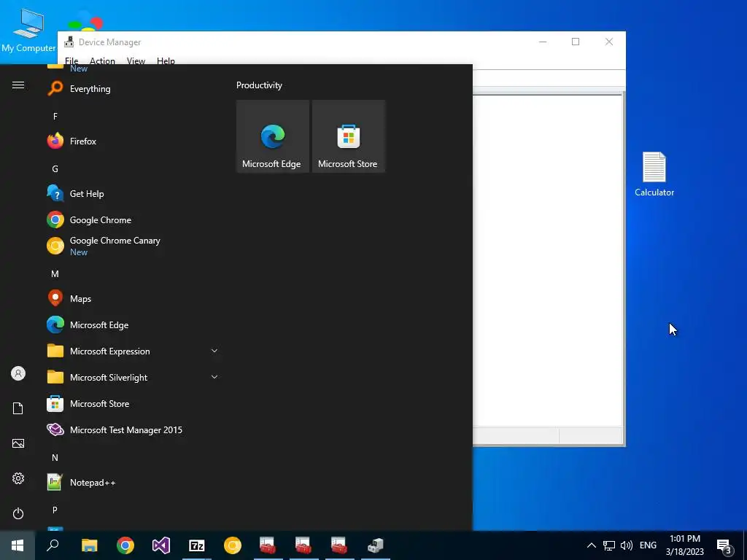Jump to letter M section header
The image size is (747, 560).
tap(55, 274)
